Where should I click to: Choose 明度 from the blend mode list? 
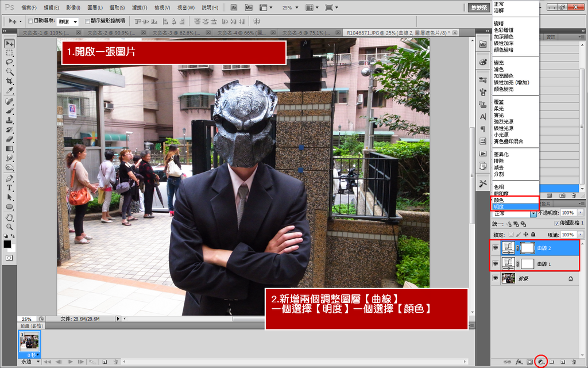[501, 206]
